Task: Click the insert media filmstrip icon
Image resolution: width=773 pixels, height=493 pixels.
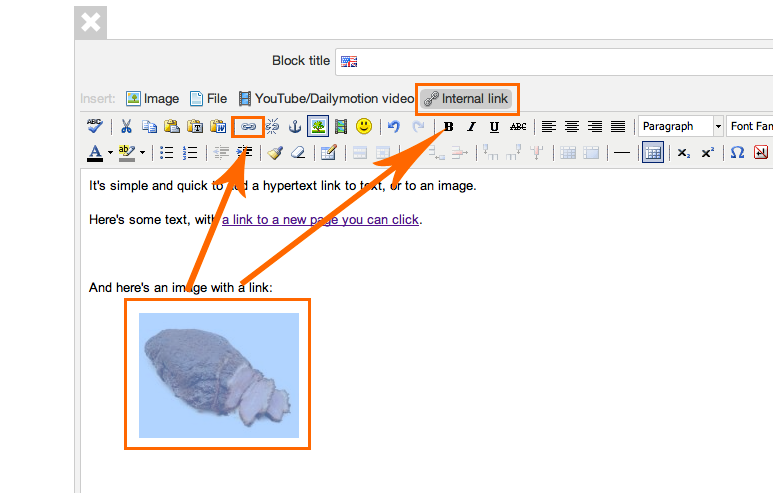Action: pyautogui.click(x=341, y=127)
